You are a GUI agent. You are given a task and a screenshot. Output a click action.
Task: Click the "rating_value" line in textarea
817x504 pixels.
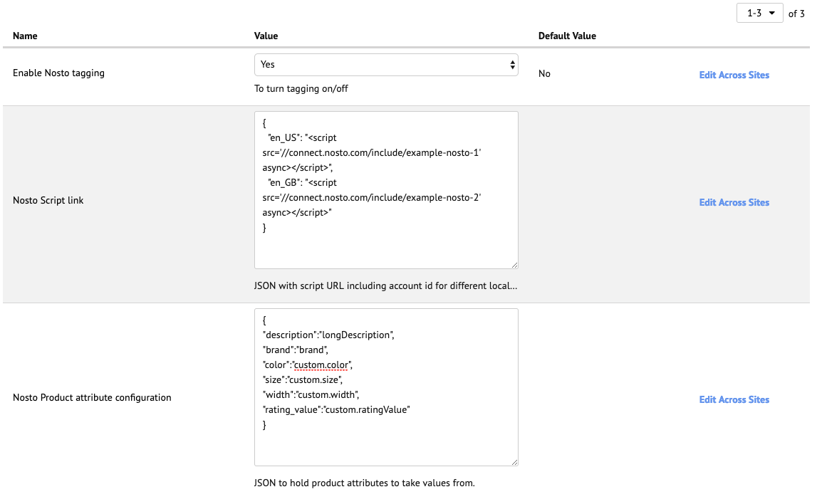coord(336,409)
